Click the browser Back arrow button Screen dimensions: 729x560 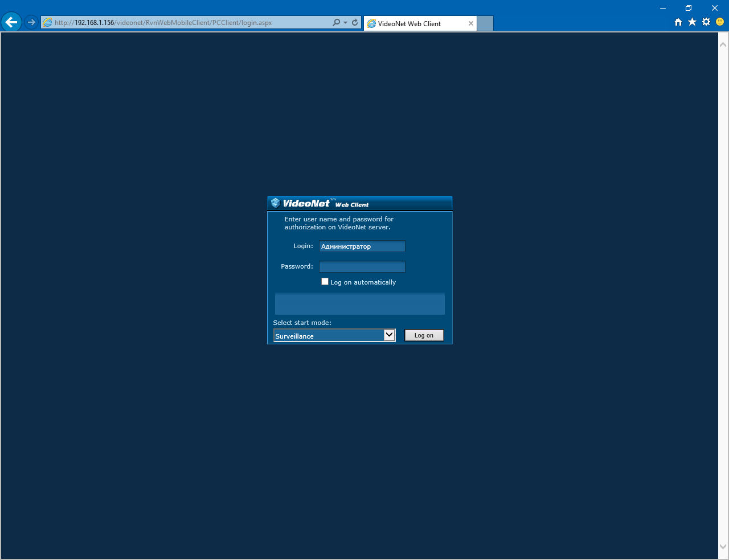[x=11, y=23]
